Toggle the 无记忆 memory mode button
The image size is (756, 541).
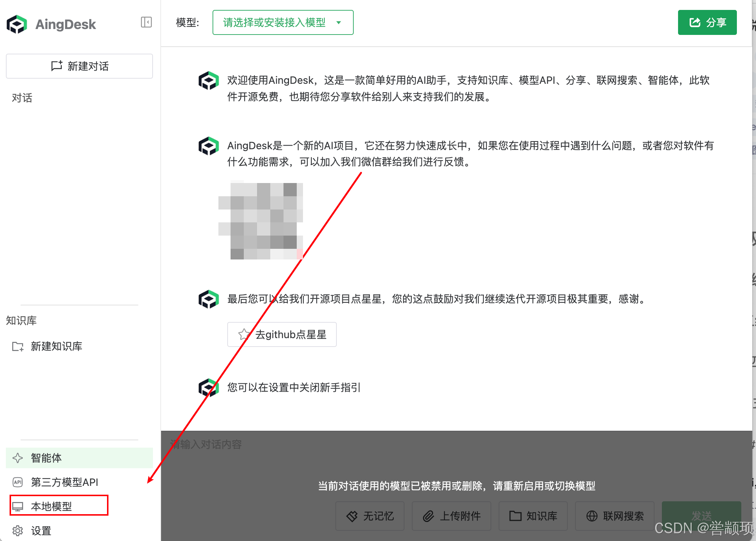370,516
